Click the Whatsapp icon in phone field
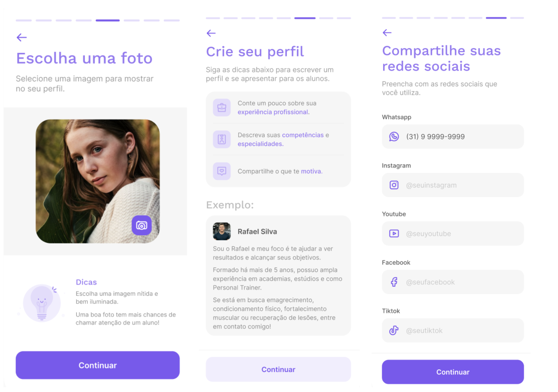The image size is (558, 392). (394, 137)
